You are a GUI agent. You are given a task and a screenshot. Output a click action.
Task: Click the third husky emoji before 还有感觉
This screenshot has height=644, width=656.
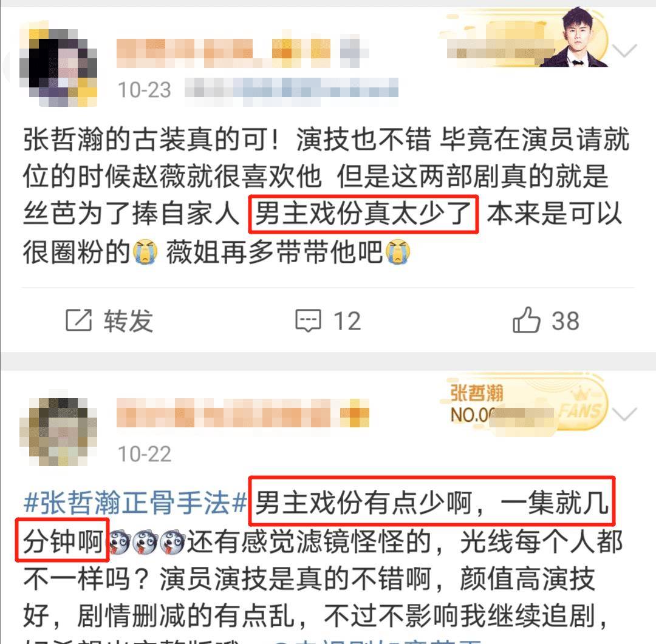pos(171,542)
